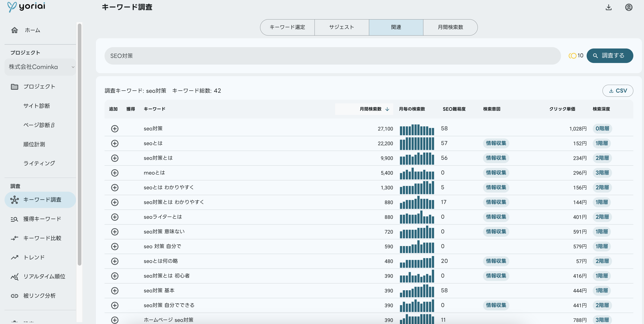Viewport: 644px width, 324px height.
Task: Add keyword meoとは with plus icon
Action: point(115,173)
